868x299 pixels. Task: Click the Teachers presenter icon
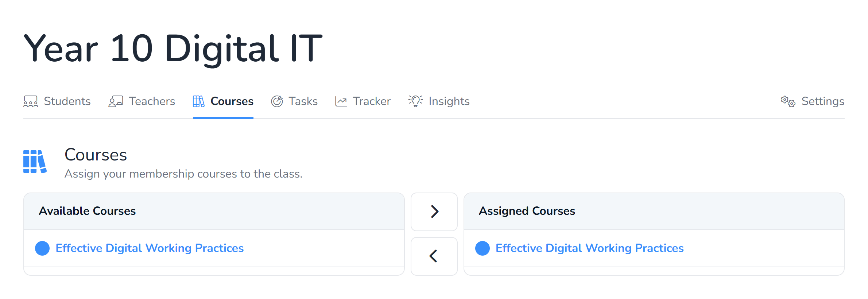116,101
